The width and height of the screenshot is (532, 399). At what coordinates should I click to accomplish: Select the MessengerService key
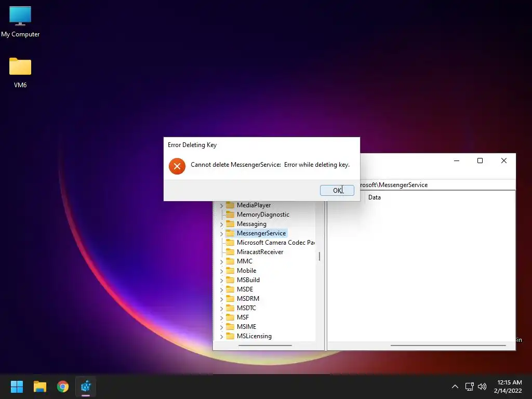coord(261,233)
